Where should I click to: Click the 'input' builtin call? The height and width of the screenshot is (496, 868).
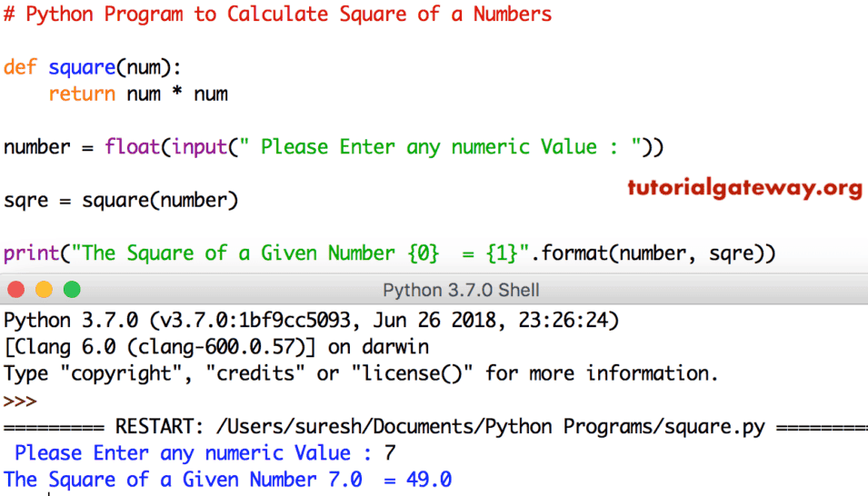[x=199, y=148]
